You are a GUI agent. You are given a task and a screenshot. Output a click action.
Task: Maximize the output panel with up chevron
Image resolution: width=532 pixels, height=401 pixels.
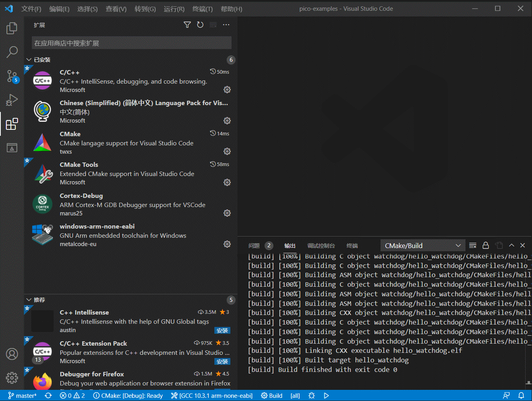pos(512,245)
